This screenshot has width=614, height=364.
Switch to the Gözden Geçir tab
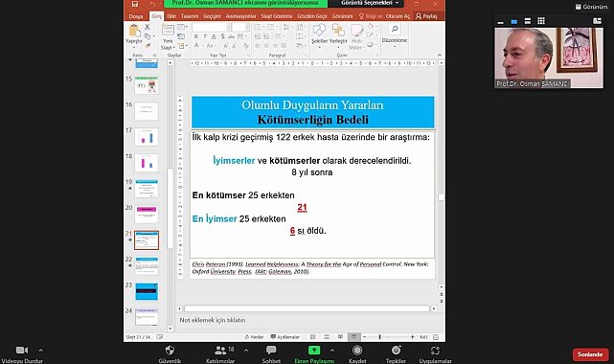(312, 16)
